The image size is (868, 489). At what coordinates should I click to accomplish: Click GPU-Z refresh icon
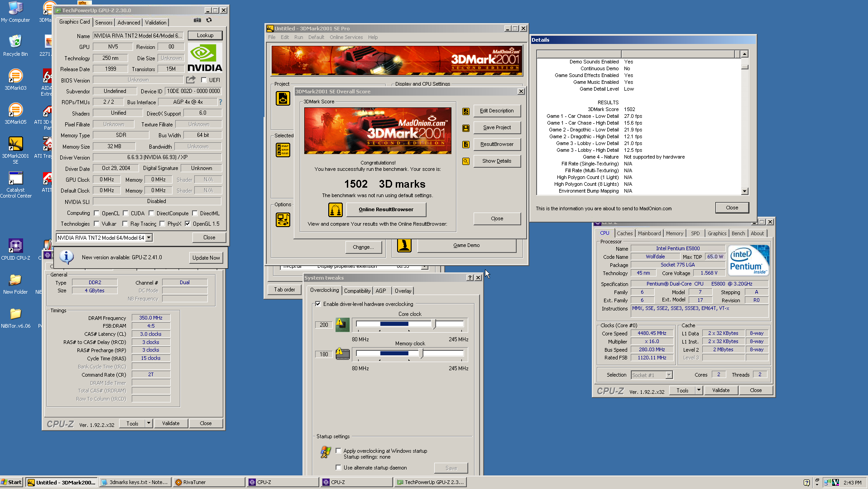[x=209, y=20]
